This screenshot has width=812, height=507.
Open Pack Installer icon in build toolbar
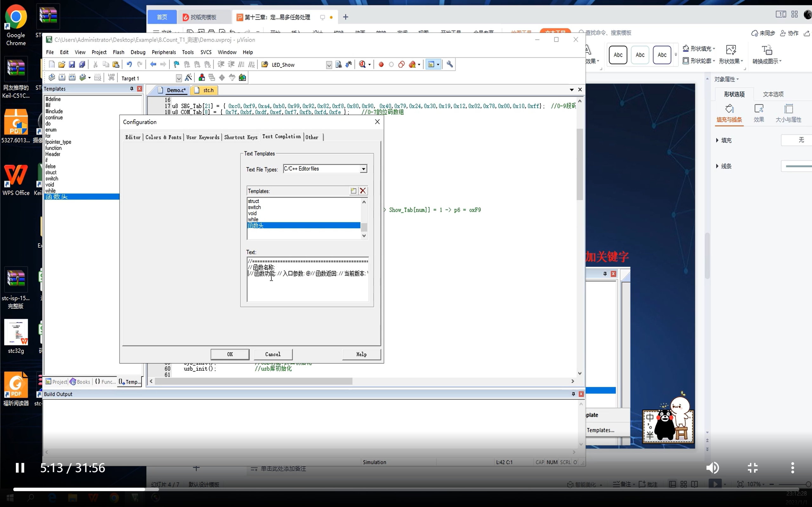coord(242,78)
